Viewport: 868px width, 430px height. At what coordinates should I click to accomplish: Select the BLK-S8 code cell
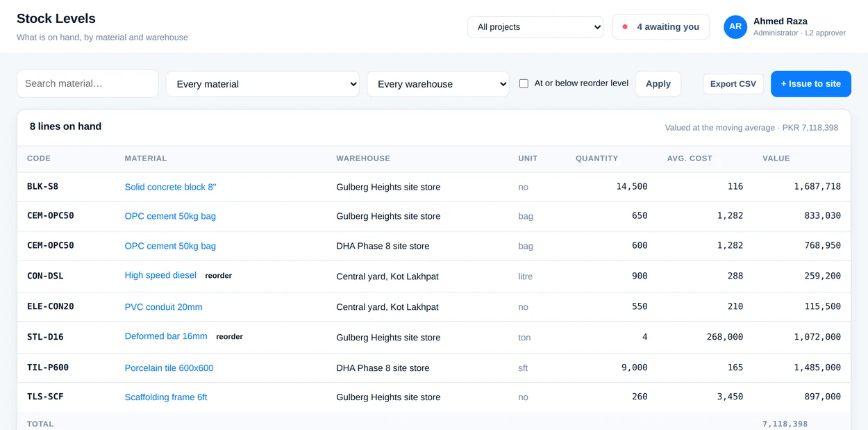click(42, 187)
